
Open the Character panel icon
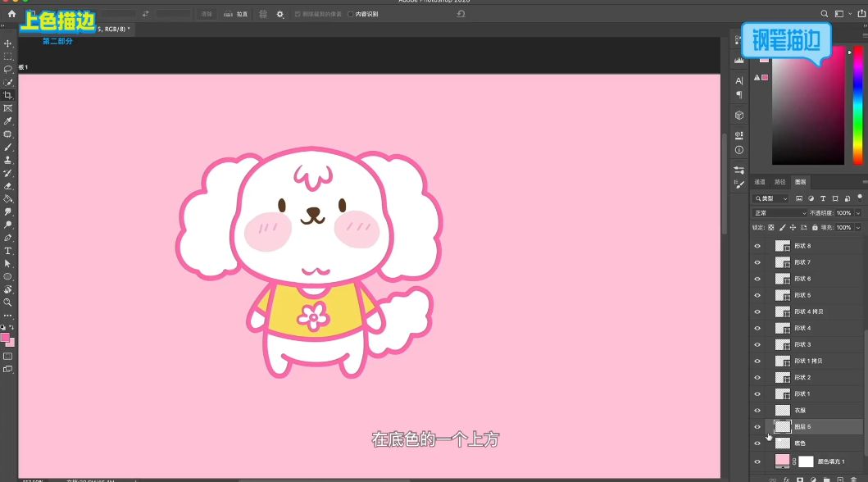(x=739, y=81)
